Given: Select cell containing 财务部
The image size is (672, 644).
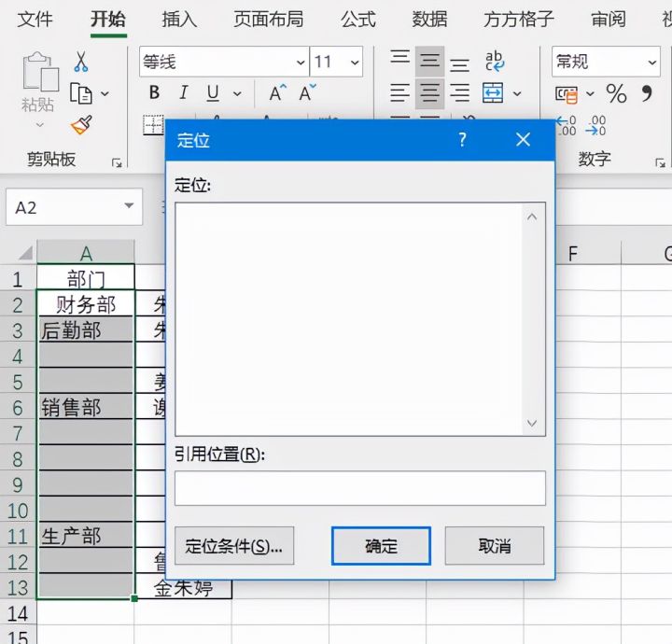Looking at the screenshot, I should point(86,304).
